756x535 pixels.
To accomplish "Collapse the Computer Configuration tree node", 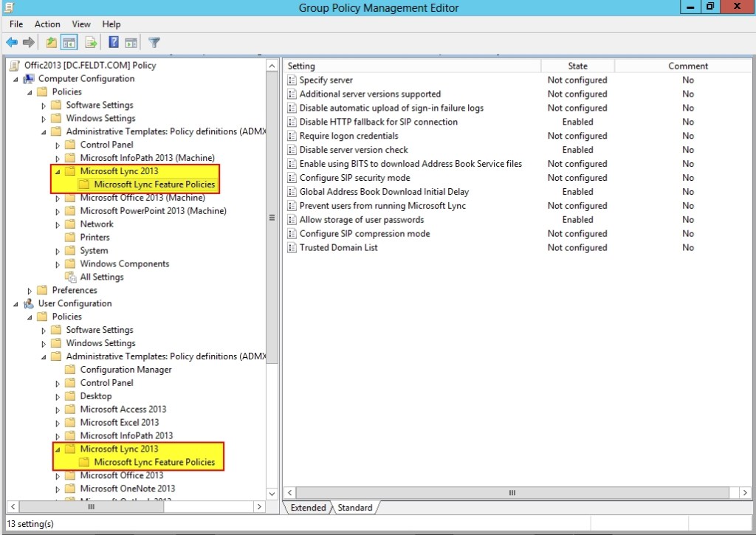I will click(x=16, y=79).
